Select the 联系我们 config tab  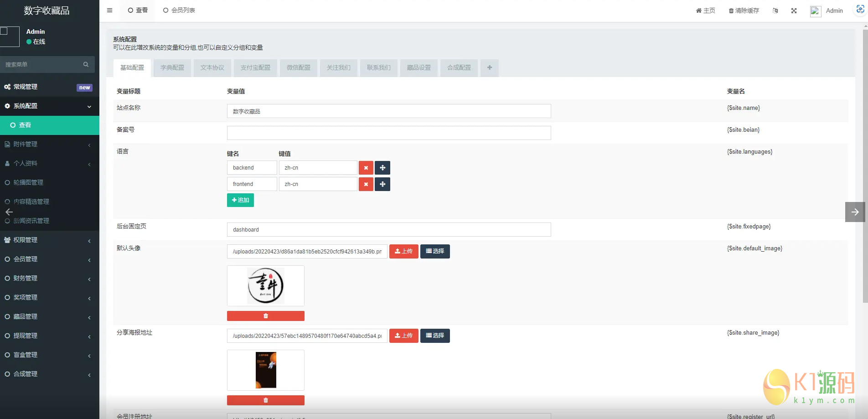click(379, 68)
